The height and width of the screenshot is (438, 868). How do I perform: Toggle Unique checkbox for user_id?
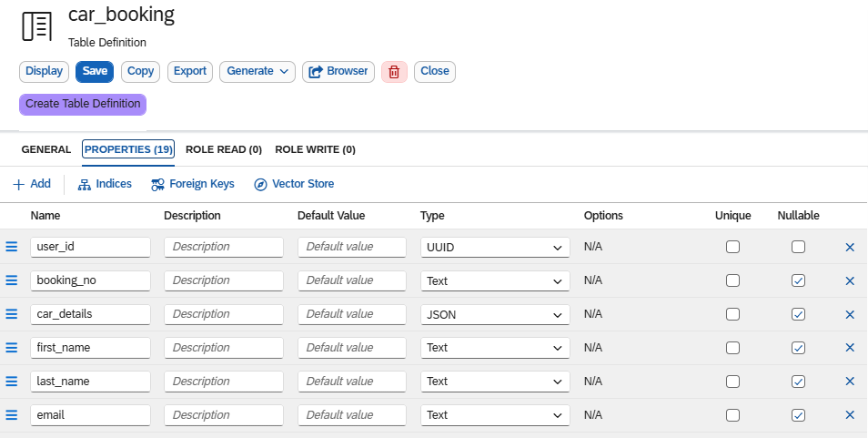point(733,247)
